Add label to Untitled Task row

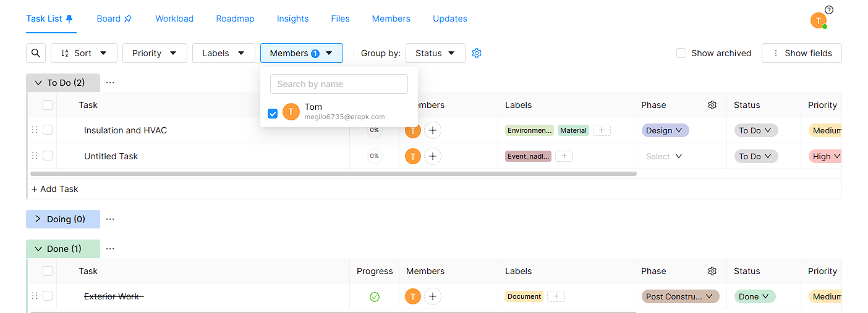(x=564, y=156)
